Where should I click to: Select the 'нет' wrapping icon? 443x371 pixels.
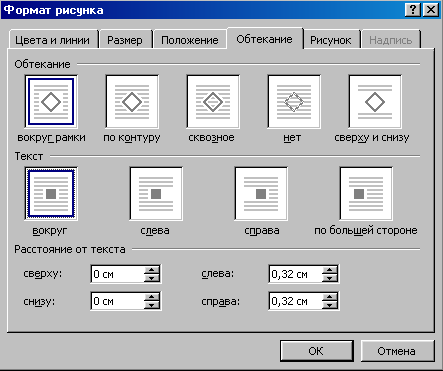click(x=294, y=102)
